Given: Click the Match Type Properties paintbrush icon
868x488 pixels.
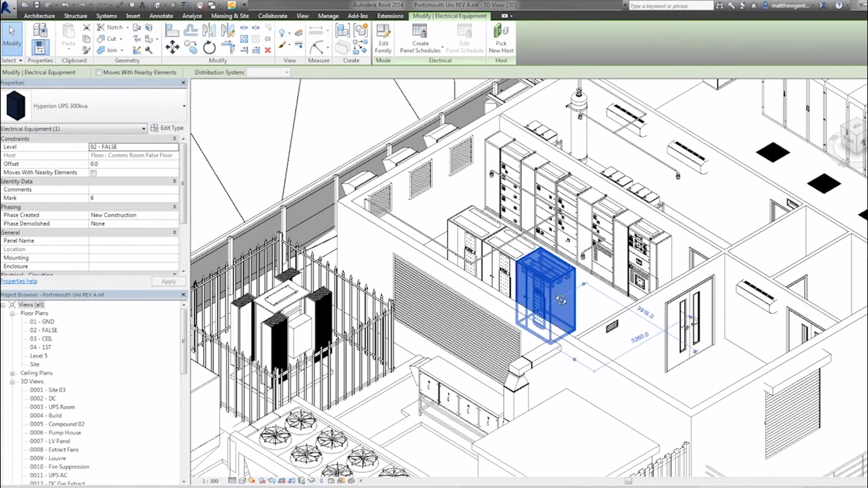Looking at the screenshot, I should (x=86, y=50).
